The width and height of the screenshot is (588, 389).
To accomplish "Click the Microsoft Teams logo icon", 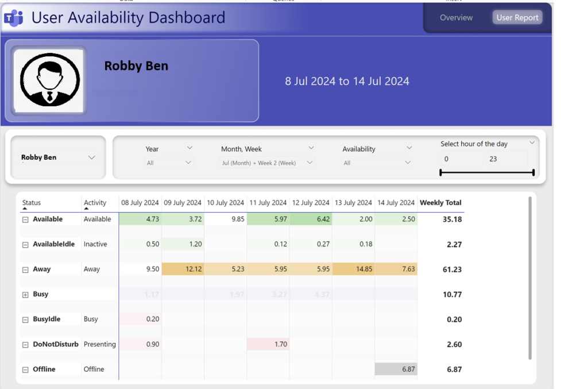I will [14, 18].
